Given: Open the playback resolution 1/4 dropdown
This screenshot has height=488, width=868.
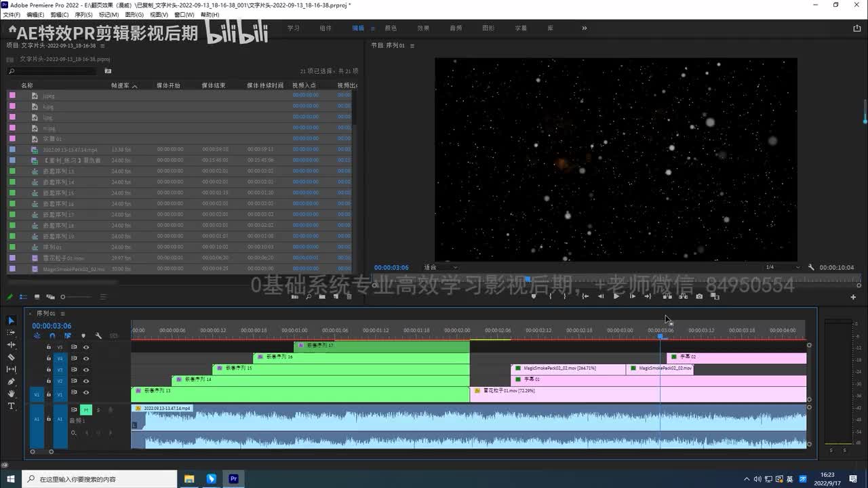Looking at the screenshot, I should (782, 268).
